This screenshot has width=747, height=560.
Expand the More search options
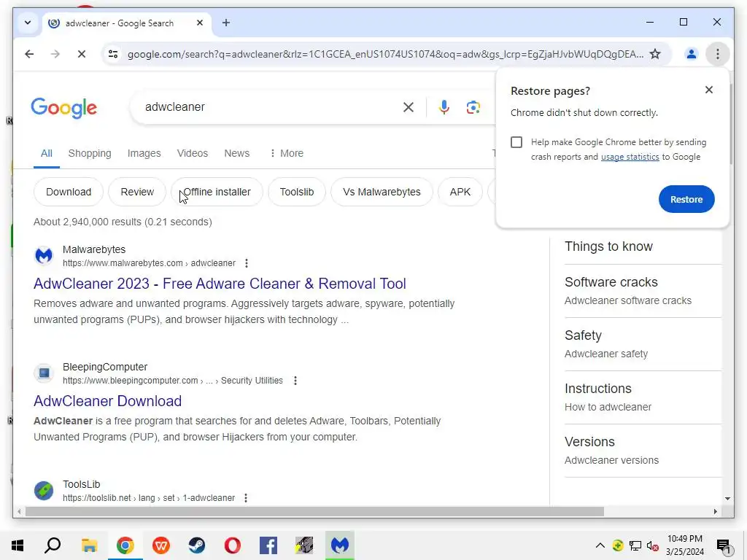[x=287, y=153]
